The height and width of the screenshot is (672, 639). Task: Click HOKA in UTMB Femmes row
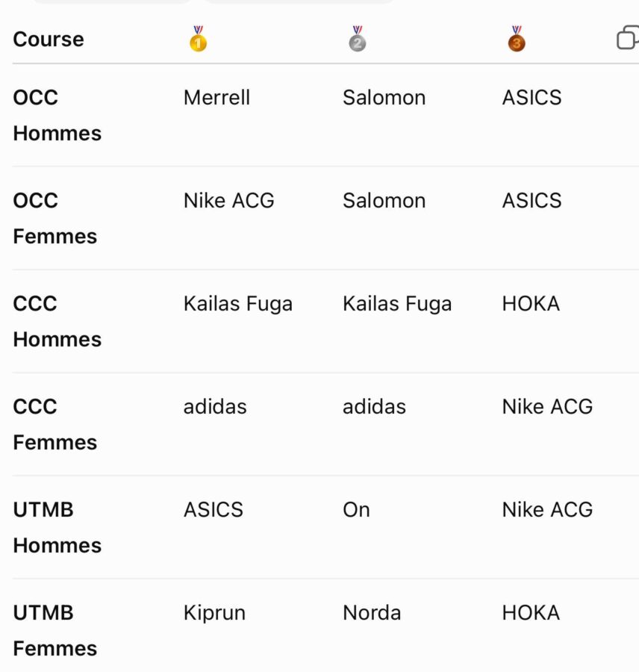pos(531,613)
